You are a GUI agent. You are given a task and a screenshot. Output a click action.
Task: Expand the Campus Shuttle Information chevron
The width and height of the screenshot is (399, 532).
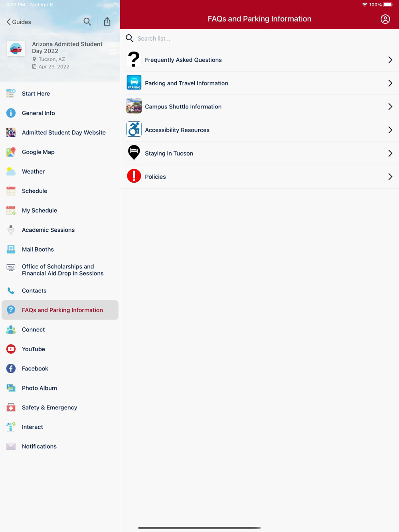click(x=390, y=106)
